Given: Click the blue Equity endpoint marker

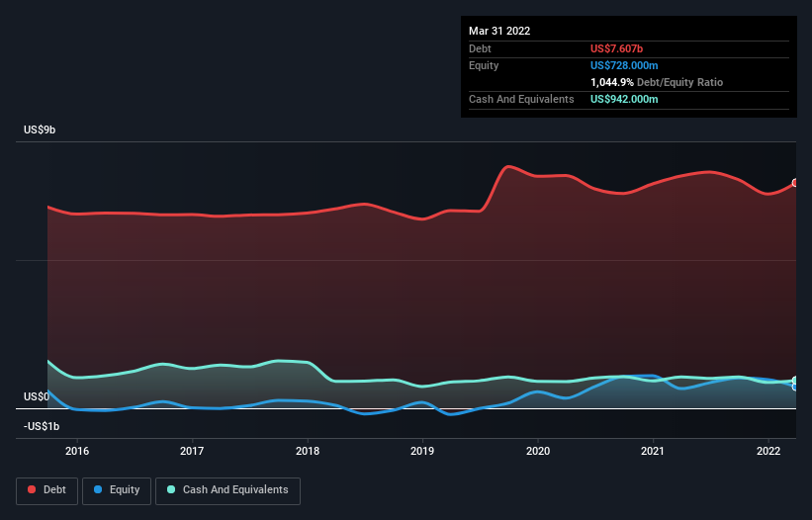Looking at the screenshot, I should click(x=795, y=387).
